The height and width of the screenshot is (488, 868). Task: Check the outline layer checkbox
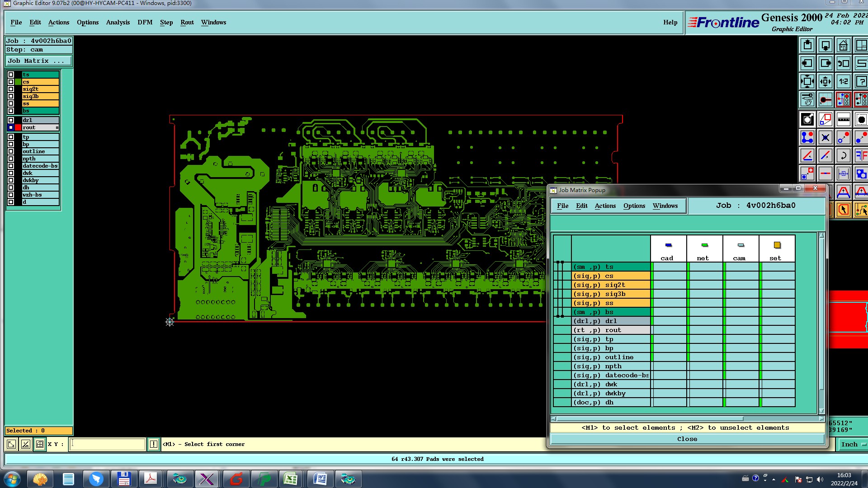click(x=11, y=151)
